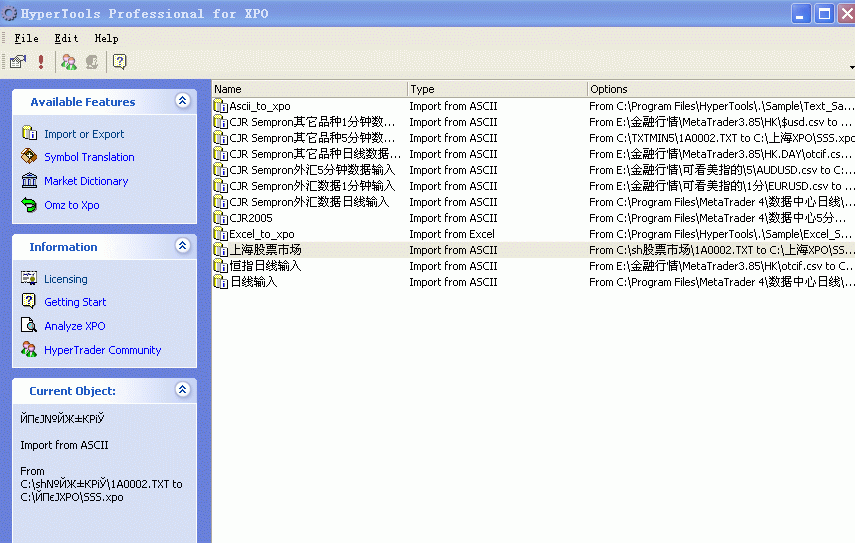Open the Help menu
Image resolution: width=855 pixels, height=543 pixels.
(106, 38)
